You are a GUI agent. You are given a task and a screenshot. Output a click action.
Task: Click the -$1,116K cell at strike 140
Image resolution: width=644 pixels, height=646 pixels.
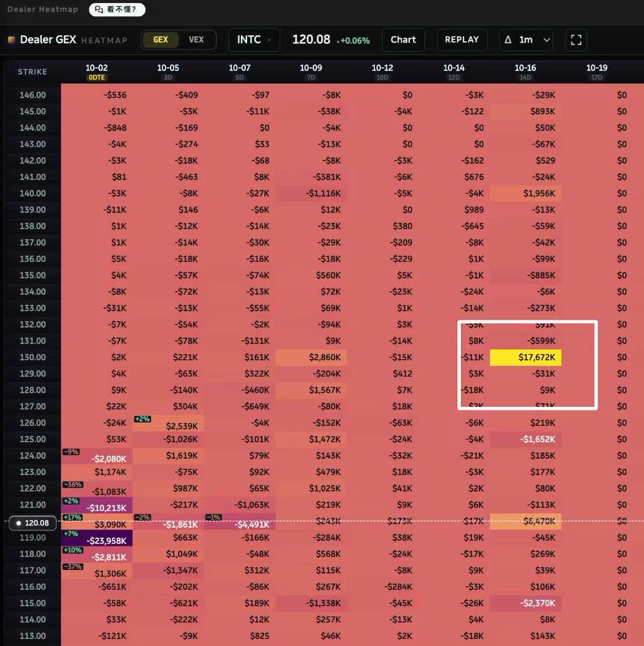click(x=311, y=193)
